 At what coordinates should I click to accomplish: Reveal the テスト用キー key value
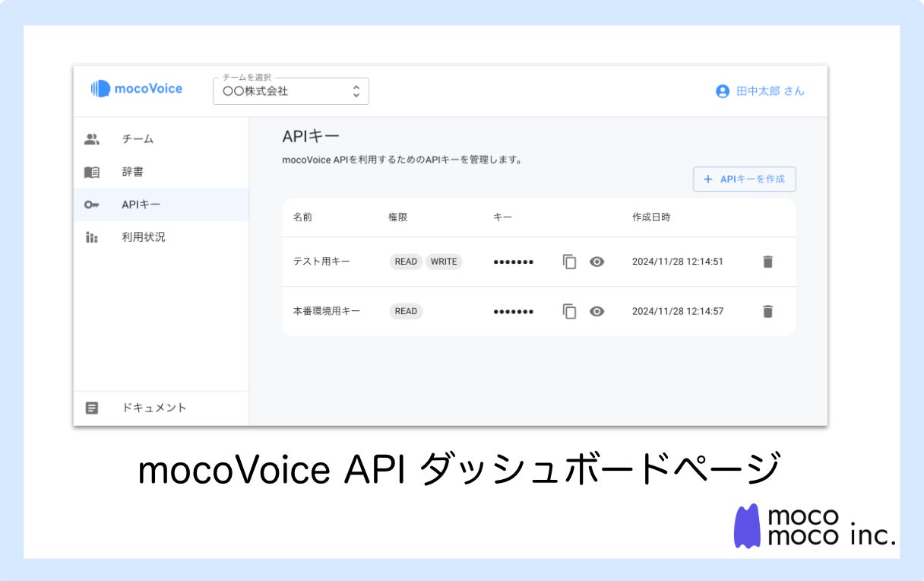coord(597,262)
